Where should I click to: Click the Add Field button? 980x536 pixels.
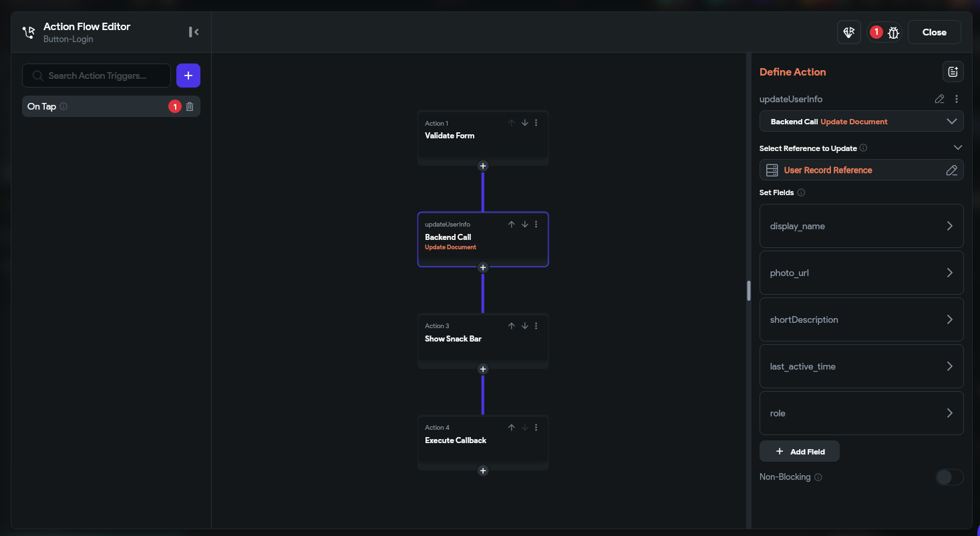pyautogui.click(x=799, y=452)
